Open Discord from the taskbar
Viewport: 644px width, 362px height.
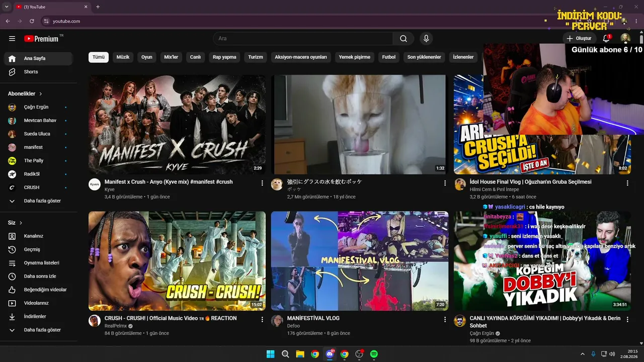pos(330,354)
